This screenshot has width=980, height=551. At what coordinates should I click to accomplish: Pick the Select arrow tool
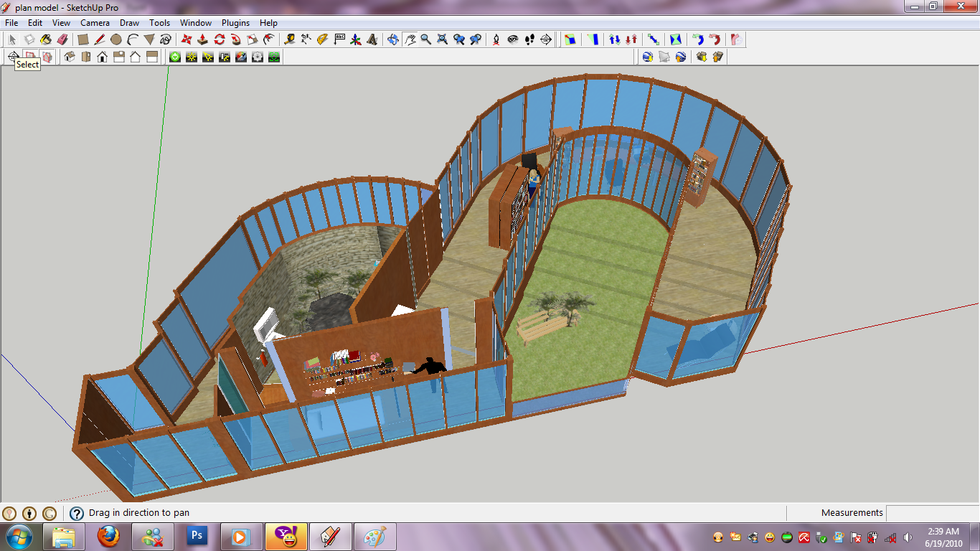pos(13,39)
